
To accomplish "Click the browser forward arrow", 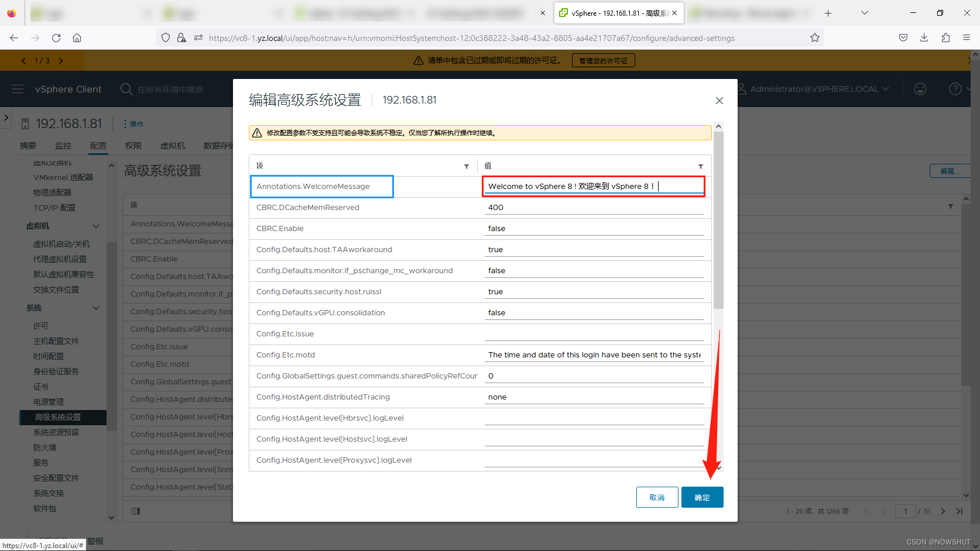I will [35, 38].
